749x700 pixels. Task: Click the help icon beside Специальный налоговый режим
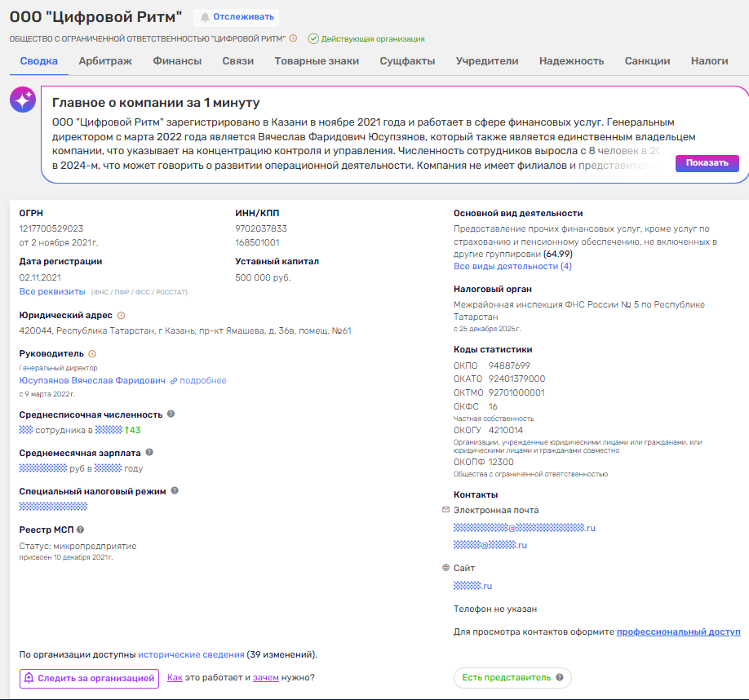(x=175, y=490)
